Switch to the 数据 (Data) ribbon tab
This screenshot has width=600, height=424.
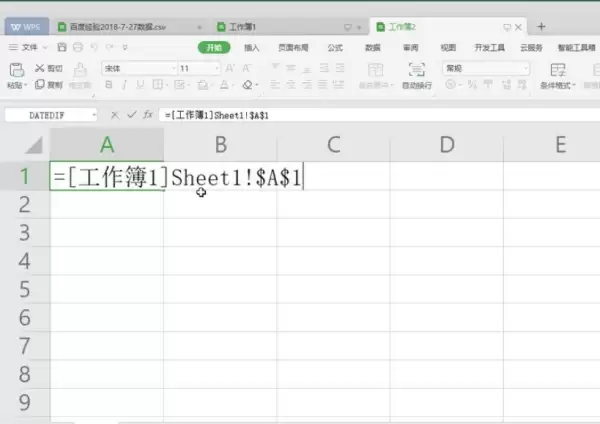click(x=372, y=47)
